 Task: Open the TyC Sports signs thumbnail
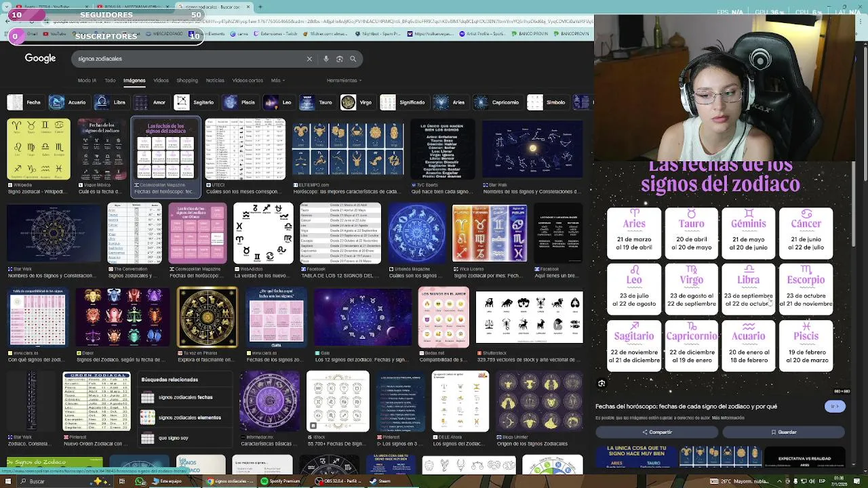[x=442, y=149]
